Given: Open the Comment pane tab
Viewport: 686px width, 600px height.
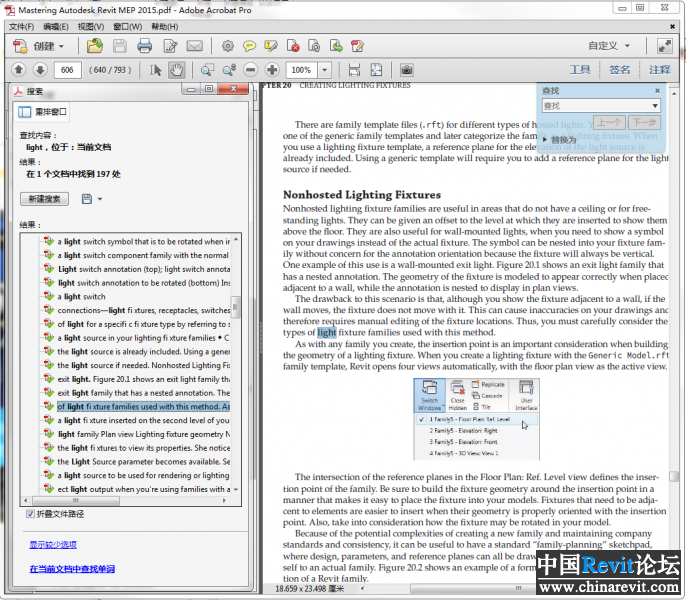Looking at the screenshot, I should point(659,70).
